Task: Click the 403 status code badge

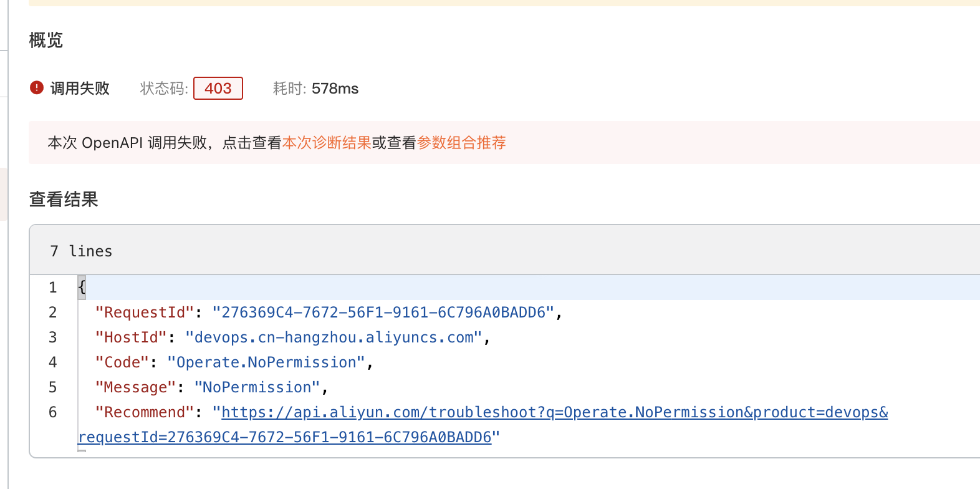Action: coord(218,89)
